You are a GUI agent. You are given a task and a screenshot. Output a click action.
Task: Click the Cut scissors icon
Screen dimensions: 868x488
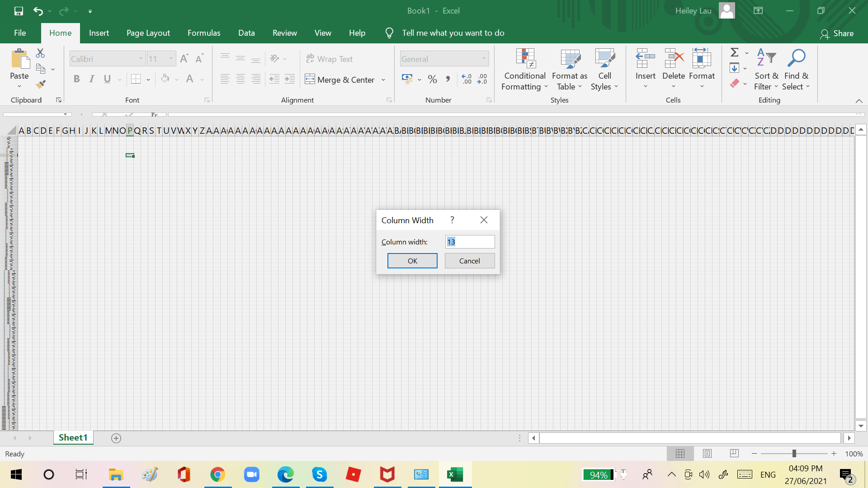tap(41, 53)
